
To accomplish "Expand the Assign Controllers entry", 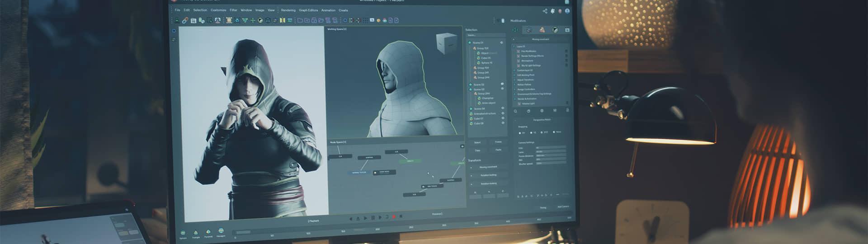I will click(514, 89).
